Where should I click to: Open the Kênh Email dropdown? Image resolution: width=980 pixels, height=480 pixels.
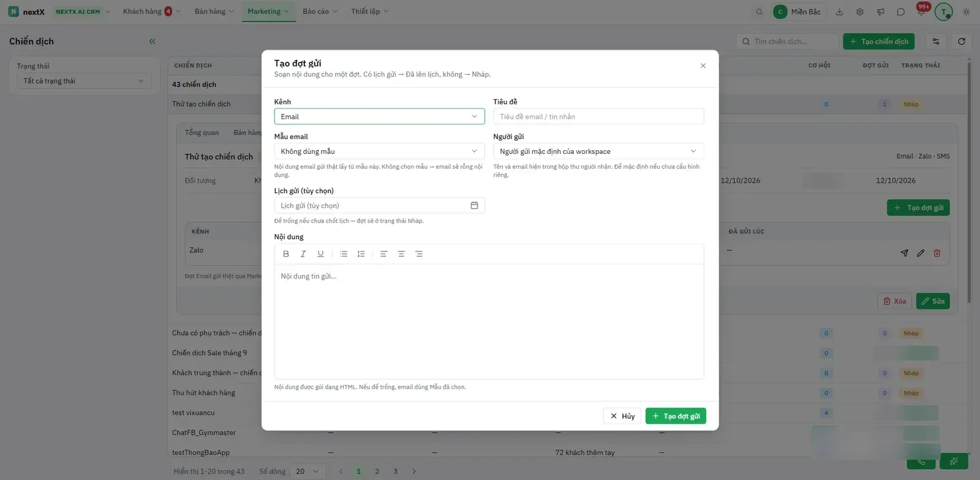[x=380, y=116]
